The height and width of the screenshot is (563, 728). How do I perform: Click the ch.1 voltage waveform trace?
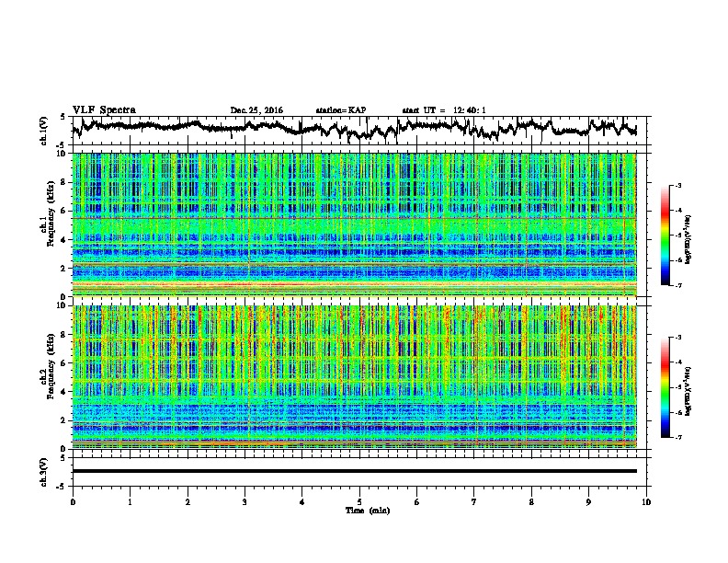pos(354,128)
